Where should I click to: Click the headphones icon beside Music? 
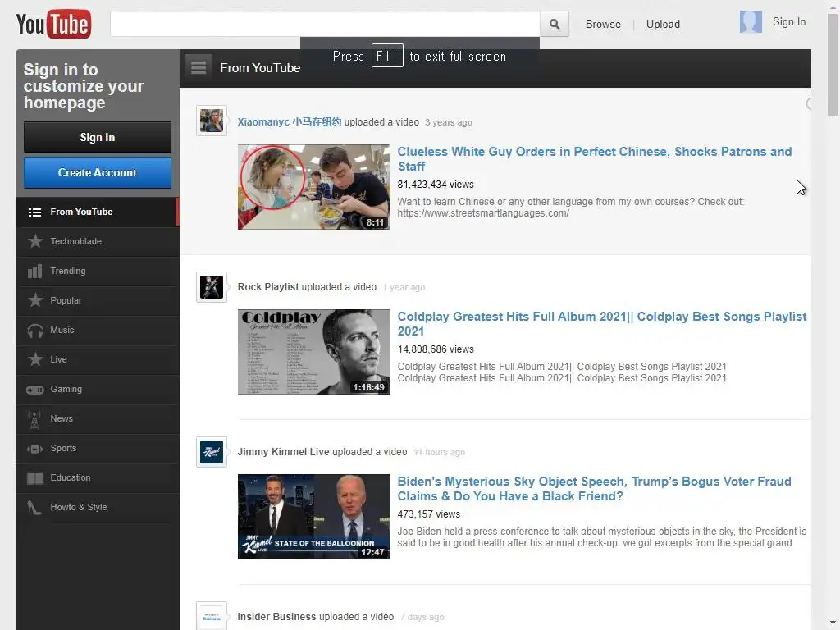coord(35,331)
